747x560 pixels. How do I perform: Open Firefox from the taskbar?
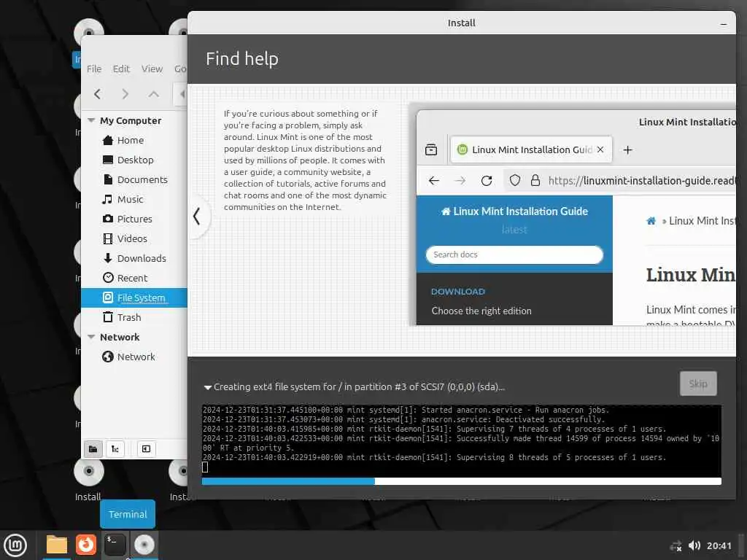(86, 545)
